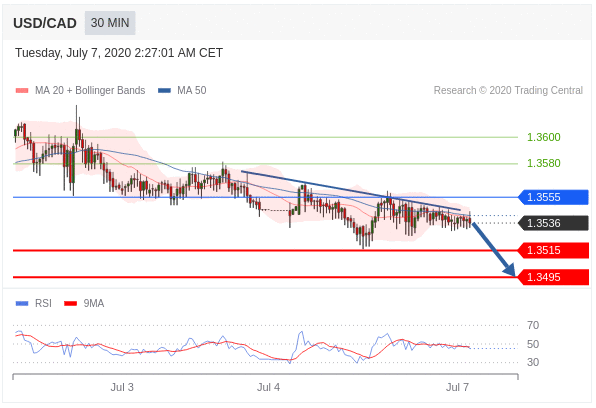Screen dimensions: 596x408
Task: Click the 1.3600 resistance level label
Action: (544, 137)
